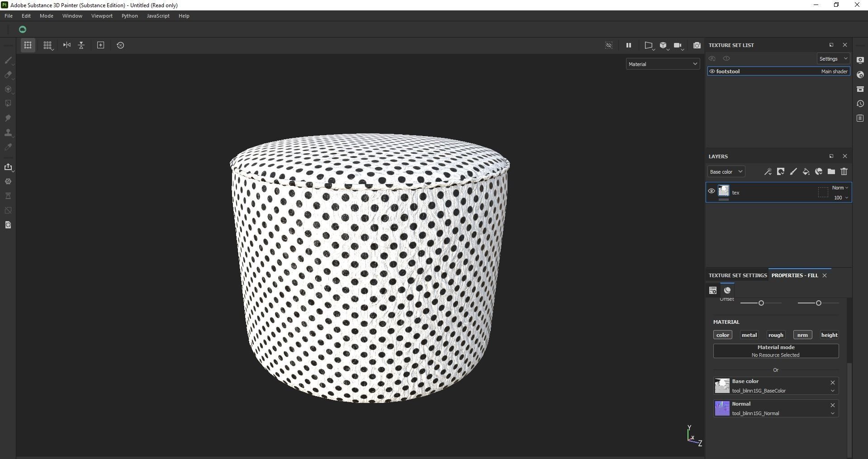
Task: Select the Material picker eyedropper
Action: [x=8, y=147]
